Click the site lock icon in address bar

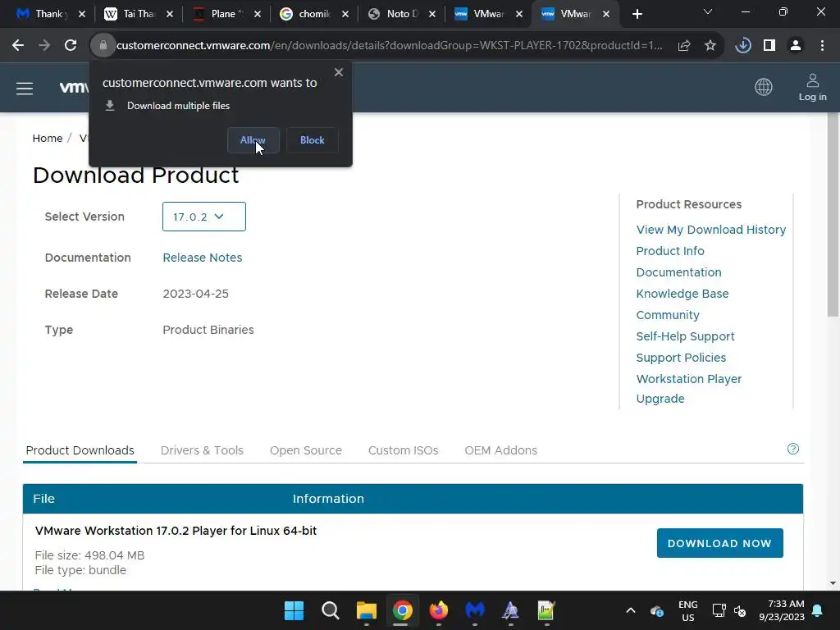click(103, 46)
